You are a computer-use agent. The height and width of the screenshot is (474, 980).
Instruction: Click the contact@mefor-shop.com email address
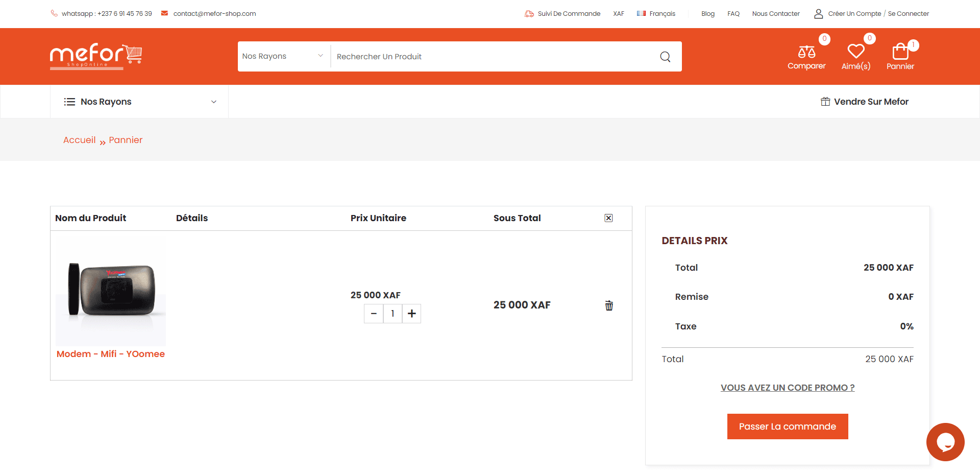(x=214, y=14)
